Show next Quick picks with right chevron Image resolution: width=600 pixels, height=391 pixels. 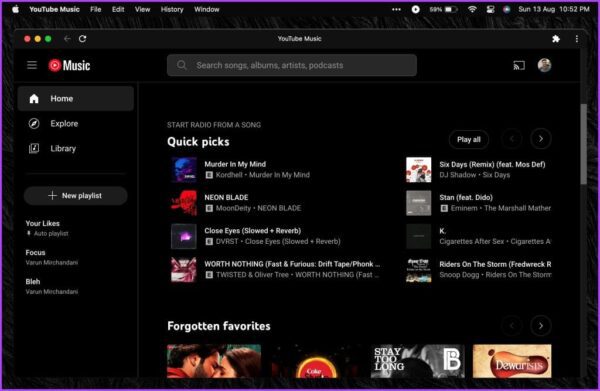tap(541, 139)
